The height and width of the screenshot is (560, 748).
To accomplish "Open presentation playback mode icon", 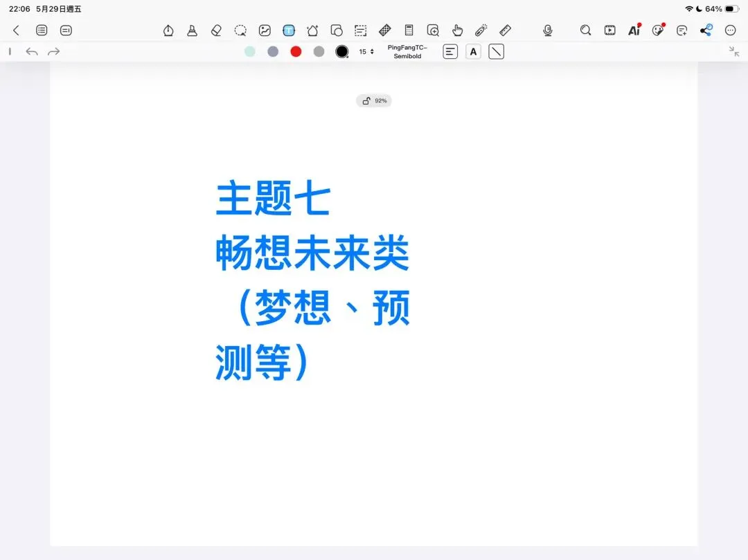I will 609,30.
